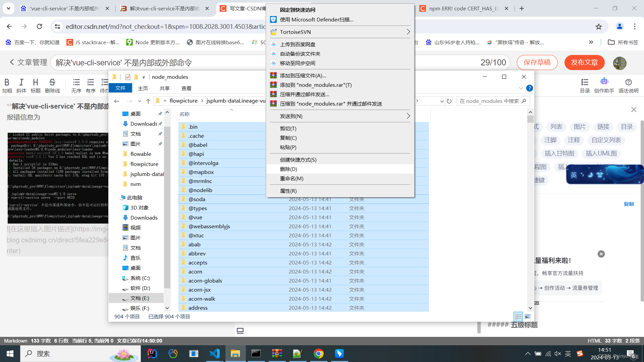
Task: Toggle bold formatting in the editor
Action: pos(7,83)
